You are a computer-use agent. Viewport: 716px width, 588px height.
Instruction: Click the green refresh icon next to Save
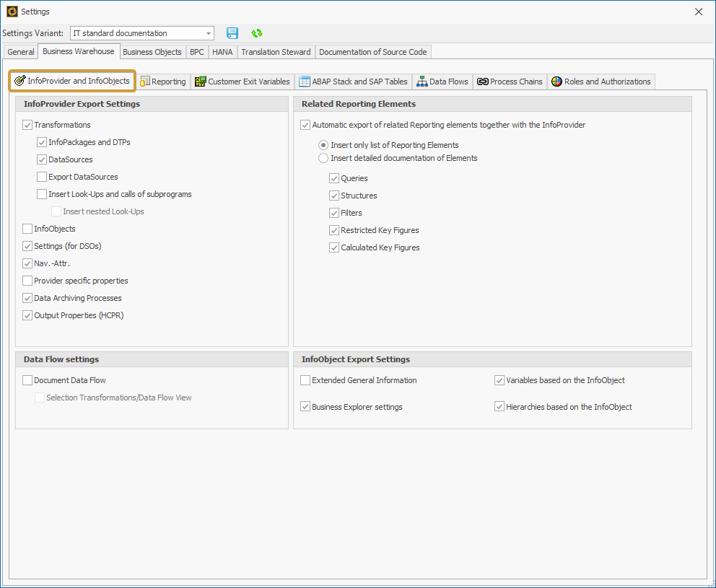point(256,32)
